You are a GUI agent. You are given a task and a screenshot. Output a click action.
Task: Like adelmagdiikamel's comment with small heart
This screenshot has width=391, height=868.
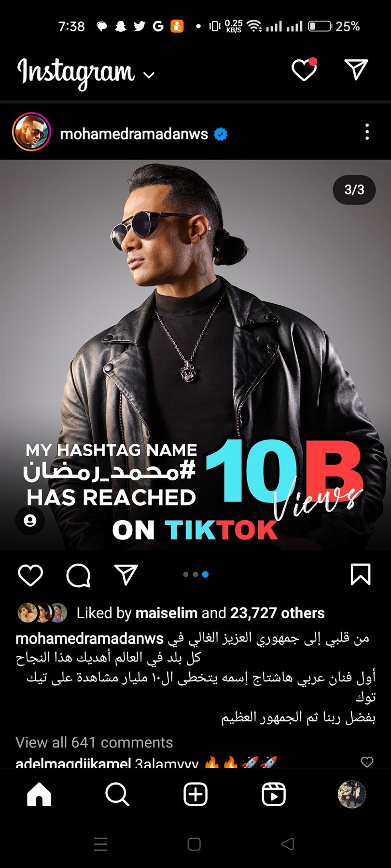pos(367,762)
